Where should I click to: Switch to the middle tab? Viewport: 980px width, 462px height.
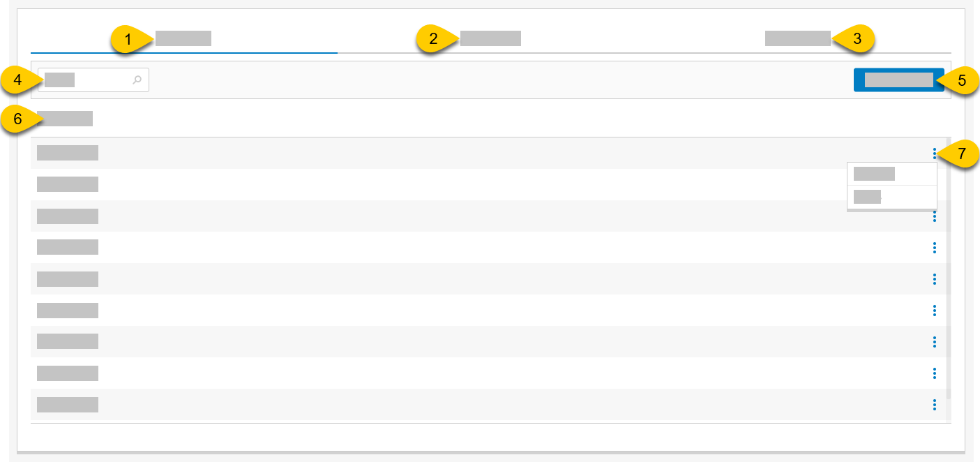489,38
